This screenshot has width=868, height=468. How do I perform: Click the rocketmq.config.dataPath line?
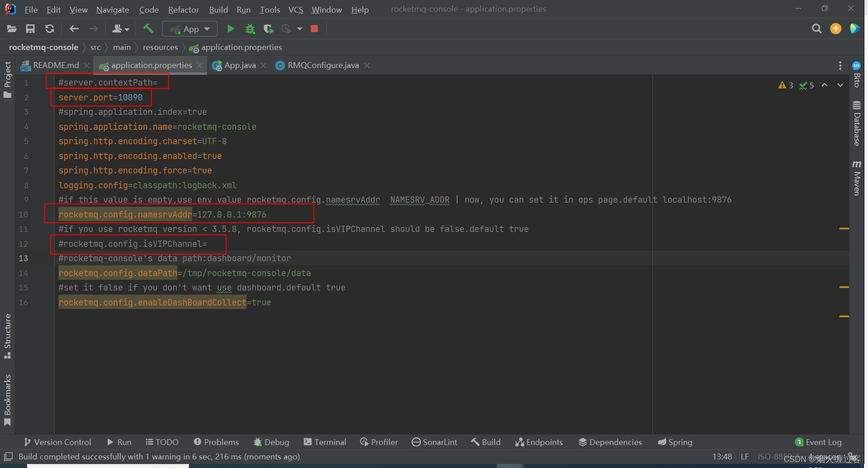click(x=184, y=273)
